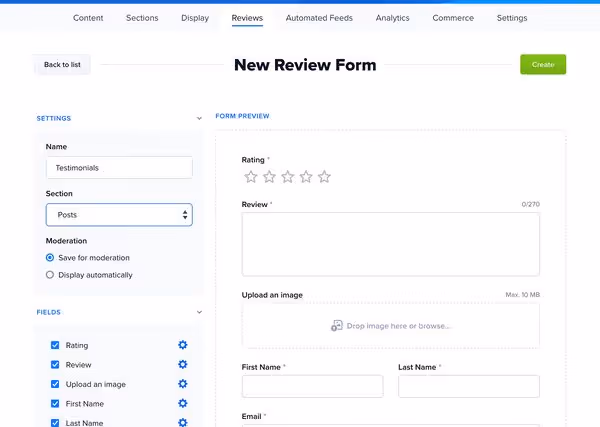Click the Max. 10 MB label

tap(522, 295)
